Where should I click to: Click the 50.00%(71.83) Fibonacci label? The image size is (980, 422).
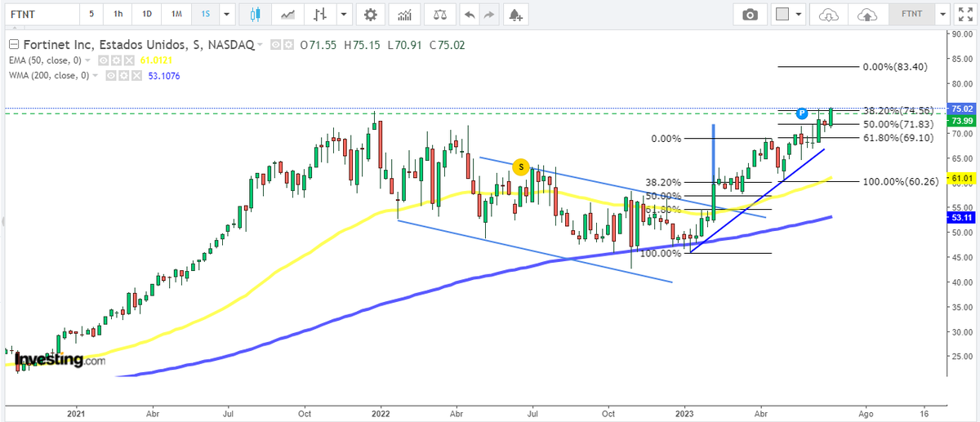[898, 124]
